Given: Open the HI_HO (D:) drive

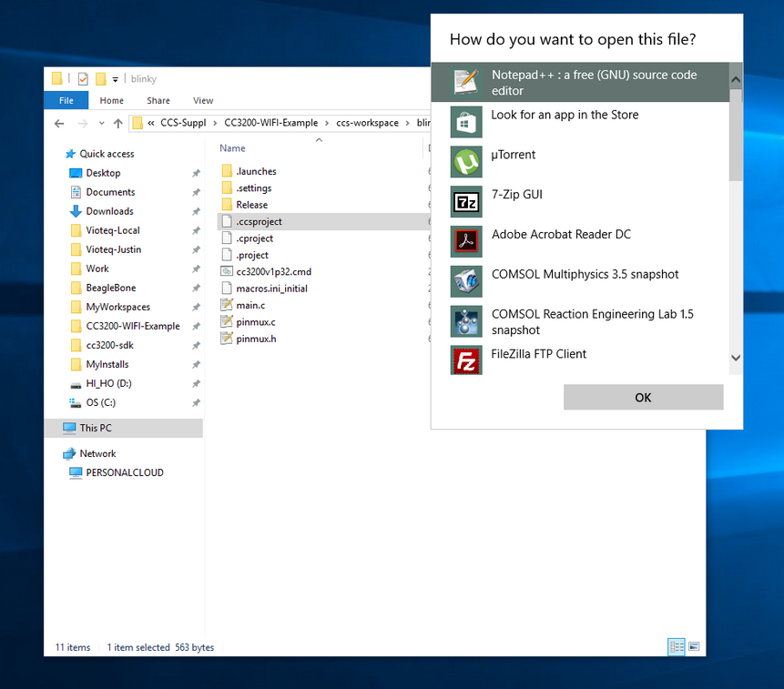Looking at the screenshot, I should (x=108, y=383).
